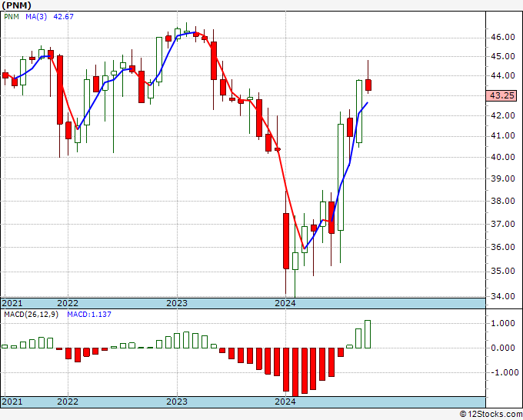Click the 37.00 price axis label

point(503,224)
